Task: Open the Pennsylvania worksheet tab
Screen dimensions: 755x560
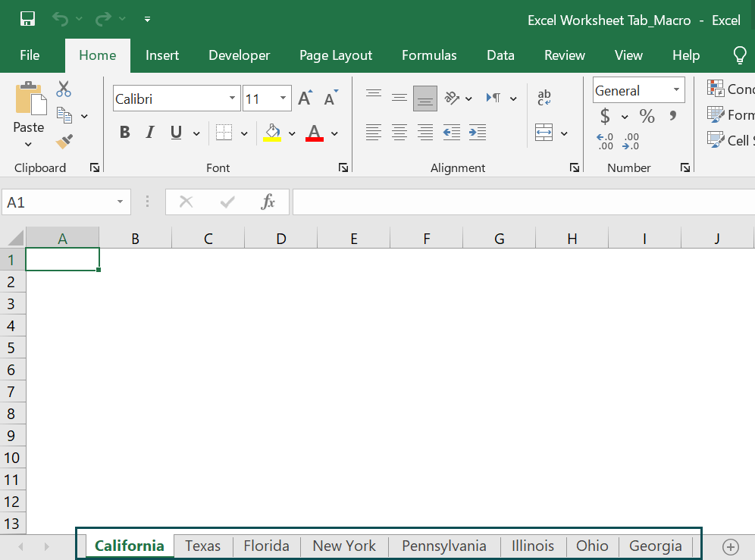Action: click(443, 546)
